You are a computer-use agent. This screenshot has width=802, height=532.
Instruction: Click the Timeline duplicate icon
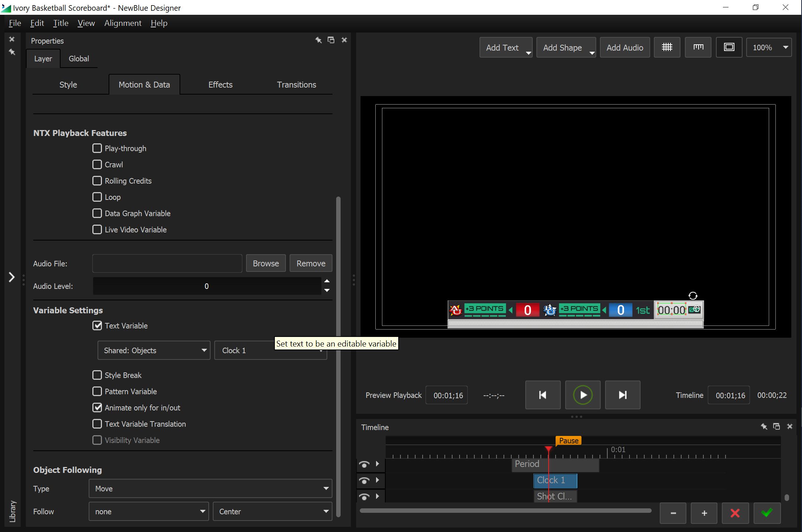point(777,426)
